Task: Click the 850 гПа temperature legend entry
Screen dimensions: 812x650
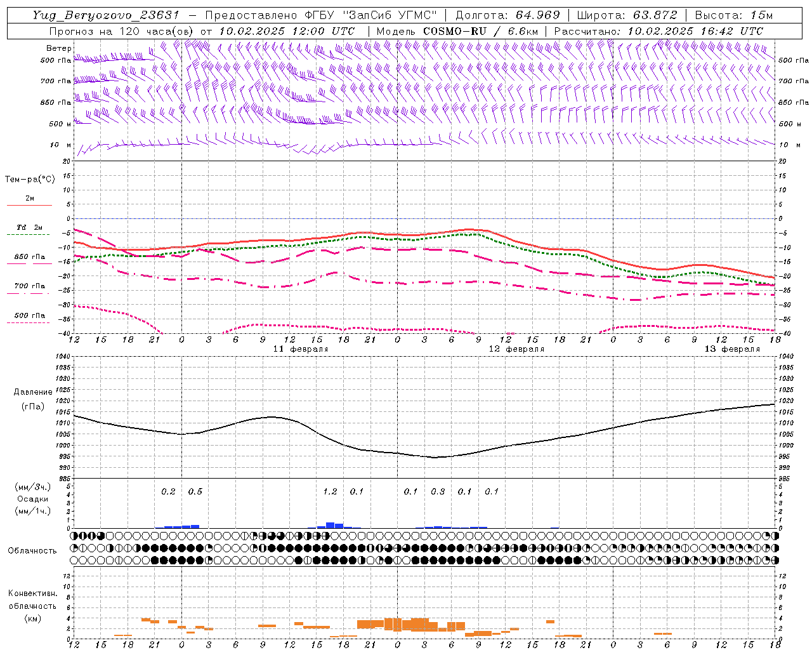Action: click(x=29, y=257)
